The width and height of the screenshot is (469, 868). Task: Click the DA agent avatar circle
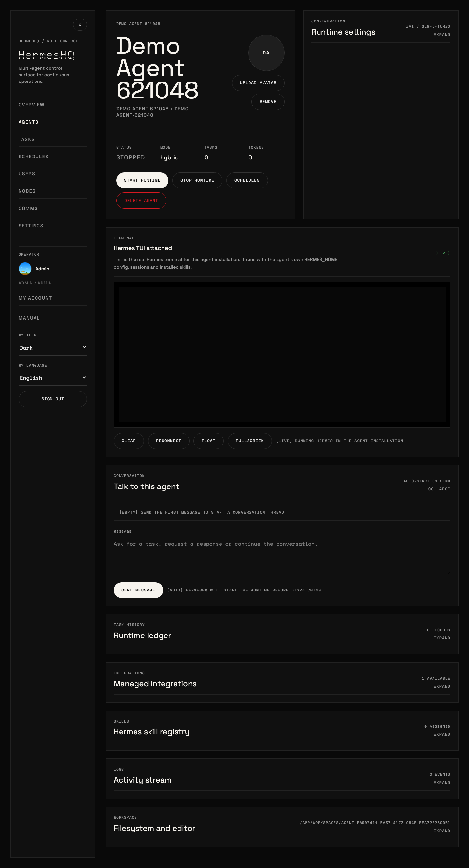click(x=266, y=53)
